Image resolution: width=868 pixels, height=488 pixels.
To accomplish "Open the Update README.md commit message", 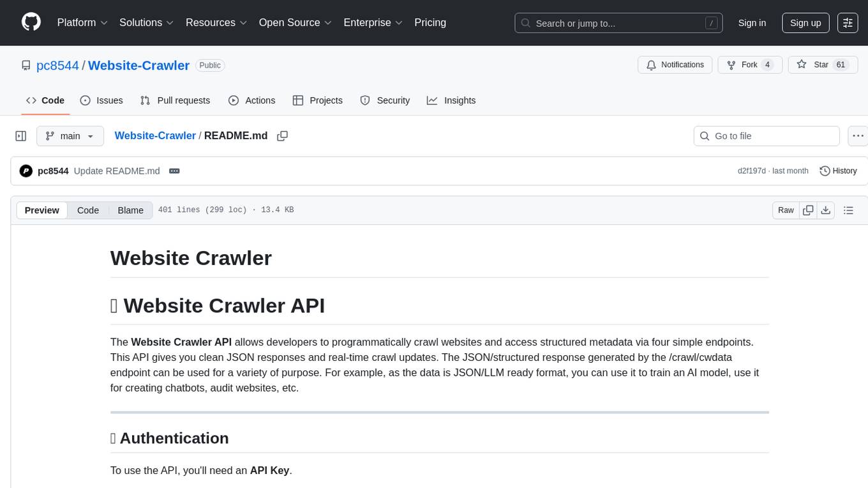I will click(x=117, y=171).
